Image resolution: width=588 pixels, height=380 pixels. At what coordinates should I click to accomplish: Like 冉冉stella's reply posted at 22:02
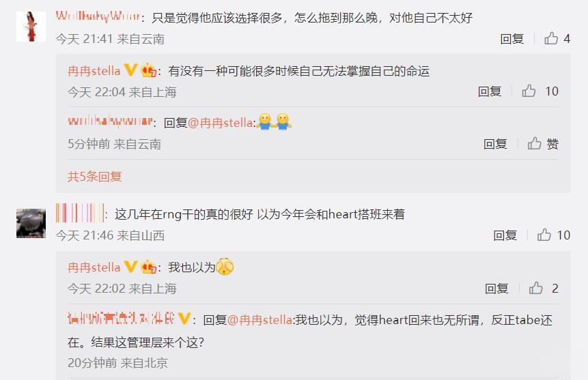[x=535, y=288]
